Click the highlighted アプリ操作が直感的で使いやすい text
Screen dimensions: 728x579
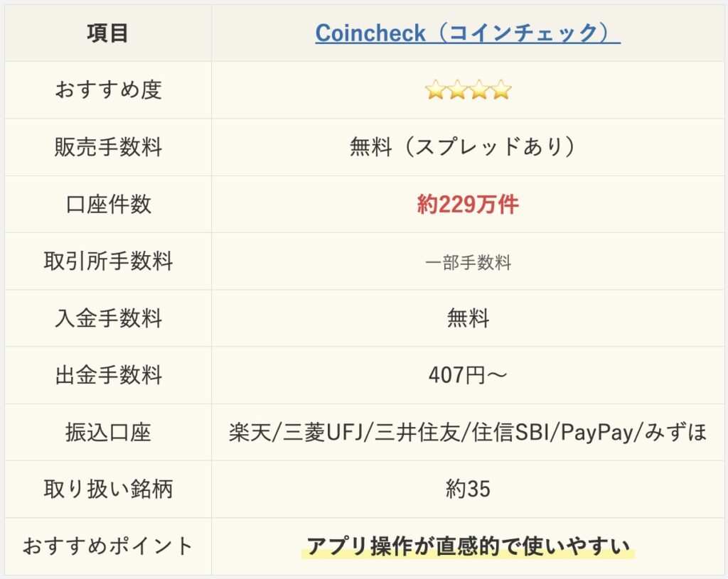[x=468, y=546]
